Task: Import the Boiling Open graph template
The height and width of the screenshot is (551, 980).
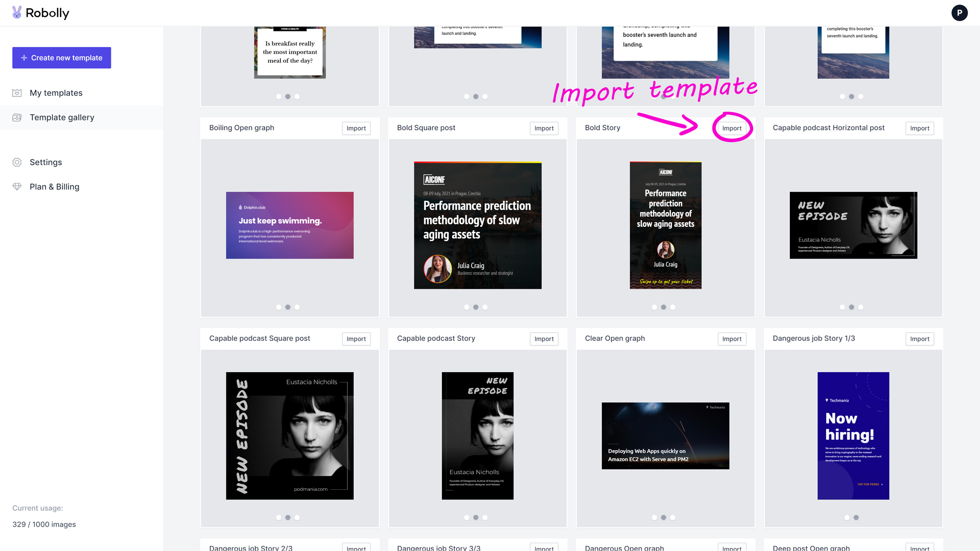Action: [356, 128]
